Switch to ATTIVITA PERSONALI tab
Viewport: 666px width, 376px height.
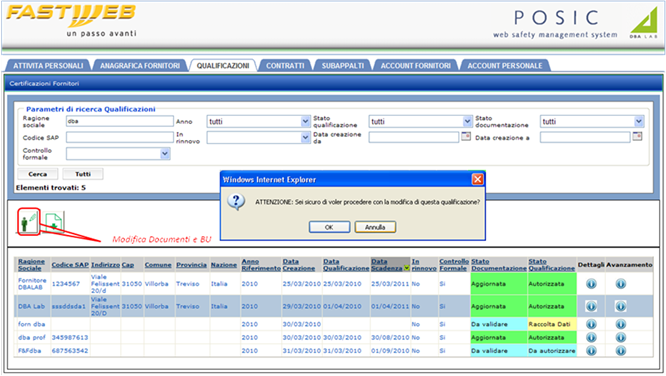coord(48,65)
